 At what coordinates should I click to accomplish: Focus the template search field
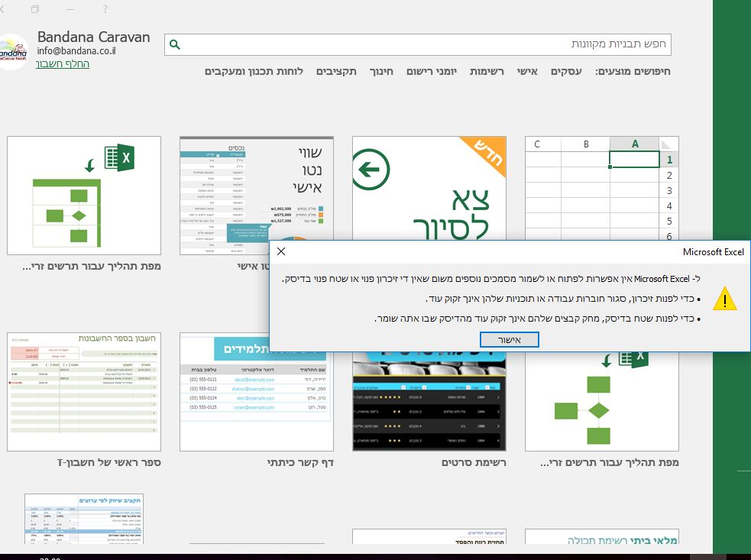click(x=417, y=44)
